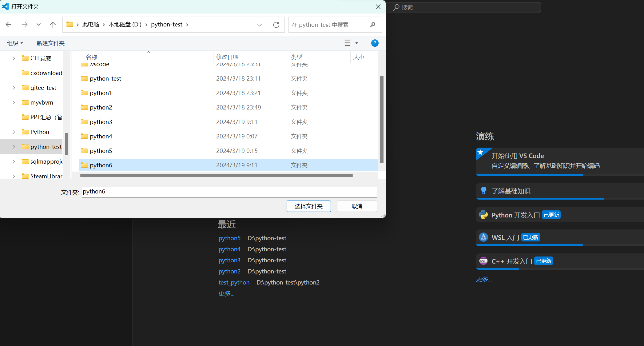The height and width of the screenshot is (346, 644).
Task: Expand the address bar path dropdown
Action: [260, 25]
